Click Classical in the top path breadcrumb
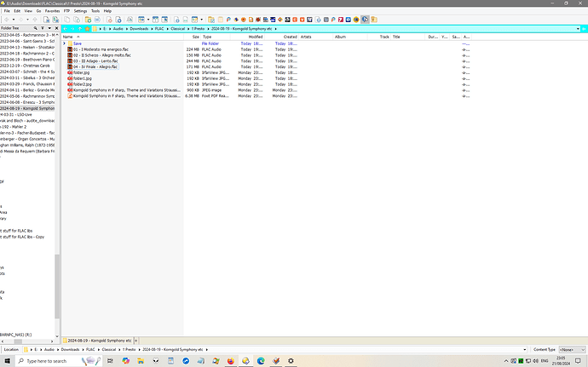The height and width of the screenshot is (367, 588). click(178, 29)
